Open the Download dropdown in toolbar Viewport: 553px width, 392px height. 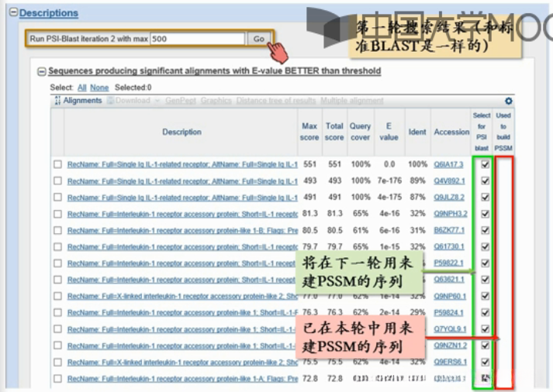(x=133, y=101)
